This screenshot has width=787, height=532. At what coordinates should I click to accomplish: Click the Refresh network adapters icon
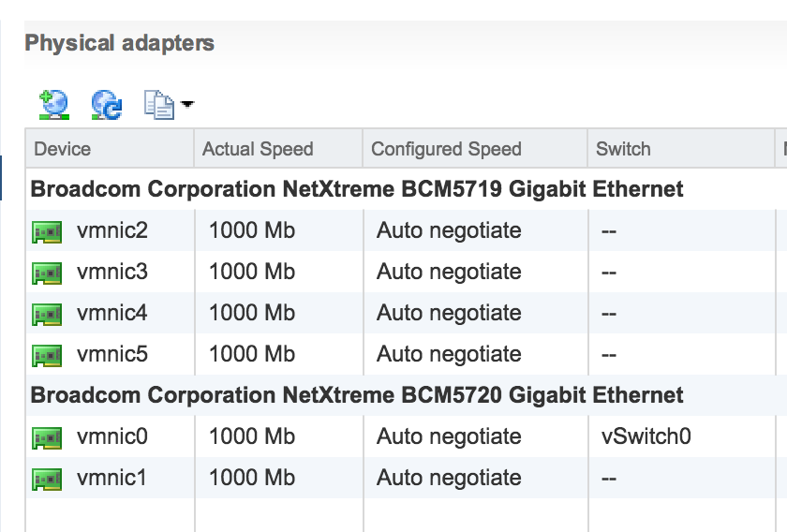(107, 105)
